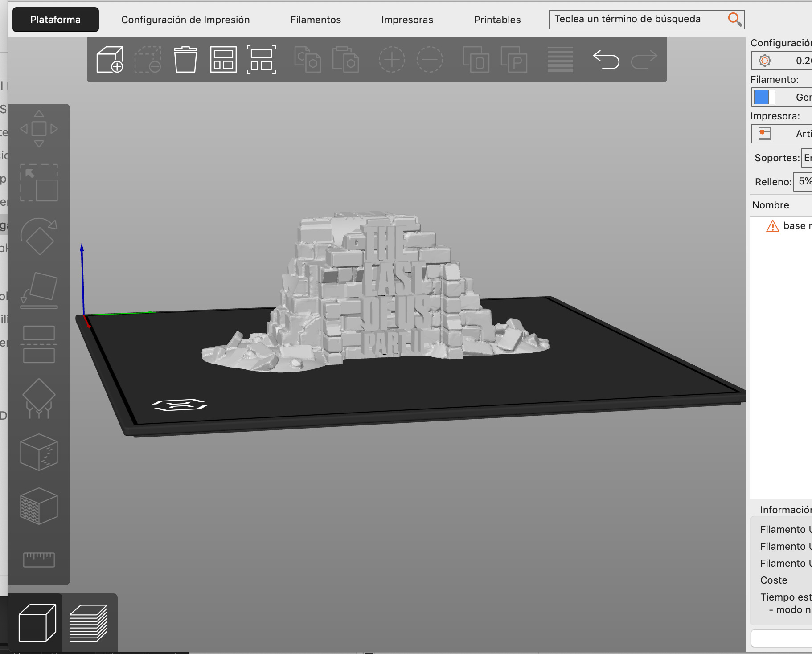Image resolution: width=812 pixels, height=654 pixels.
Task: Open the Printables tab
Action: (x=497, y=20)
